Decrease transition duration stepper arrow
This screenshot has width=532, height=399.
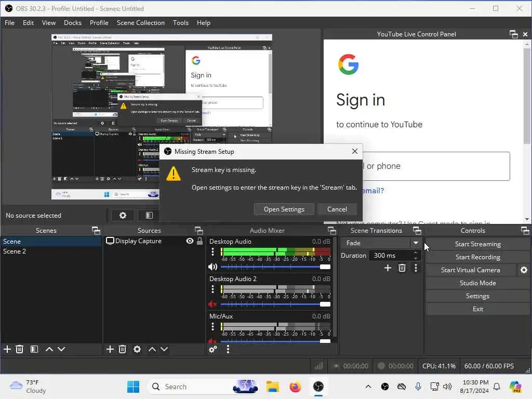tap(416, 258)
